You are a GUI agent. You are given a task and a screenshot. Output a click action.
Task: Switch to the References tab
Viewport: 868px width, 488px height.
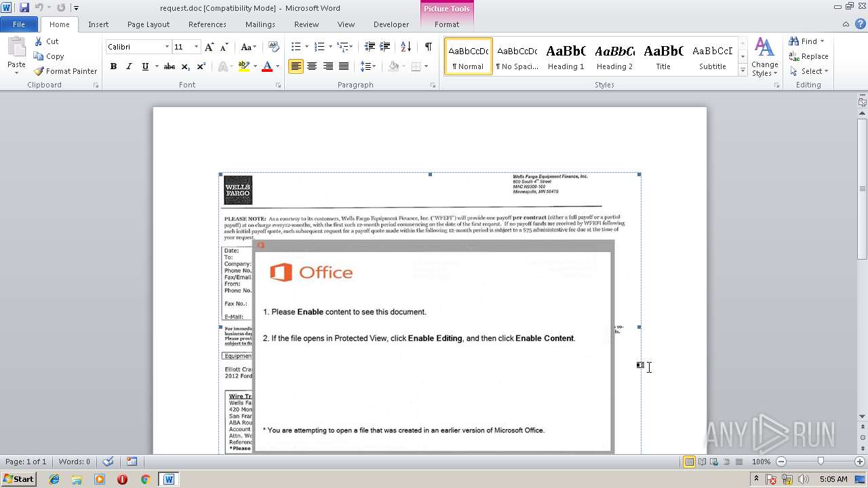point(208,24)
